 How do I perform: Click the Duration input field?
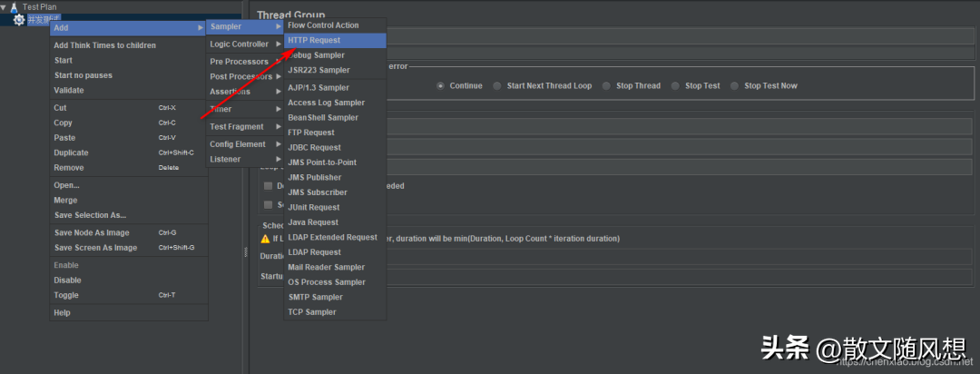pos(680,256)
